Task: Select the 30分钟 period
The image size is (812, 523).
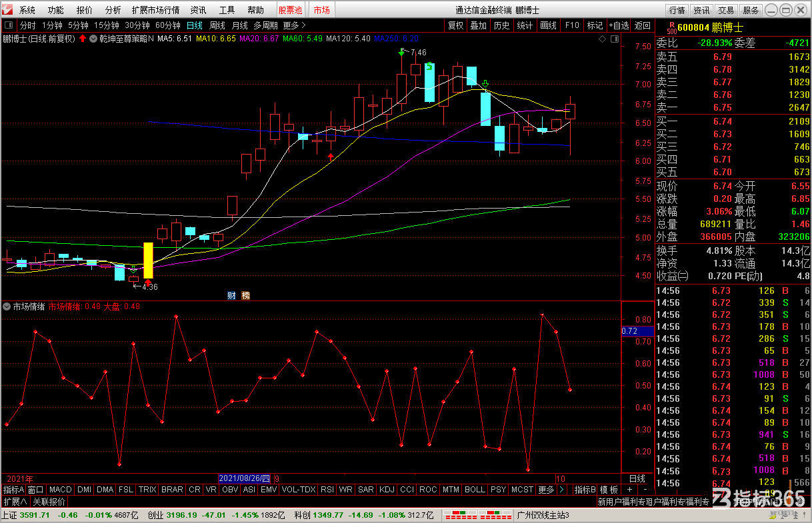Action: 137,25
